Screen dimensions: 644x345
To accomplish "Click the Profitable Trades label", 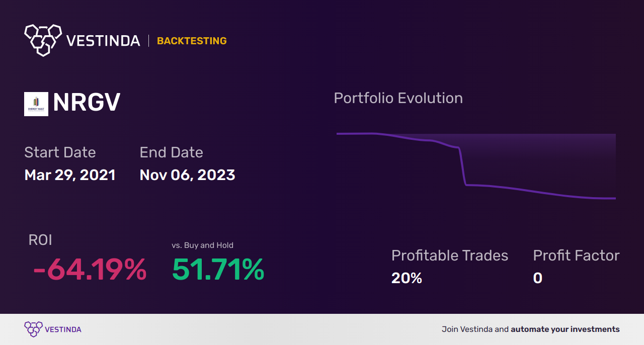I will [x=449, y=255].
